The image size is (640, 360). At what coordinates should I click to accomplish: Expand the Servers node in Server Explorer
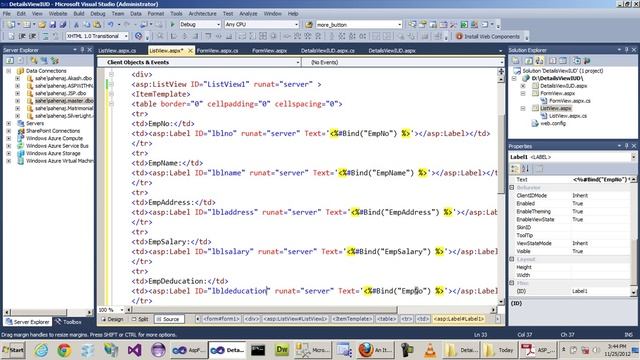[9, 123]
